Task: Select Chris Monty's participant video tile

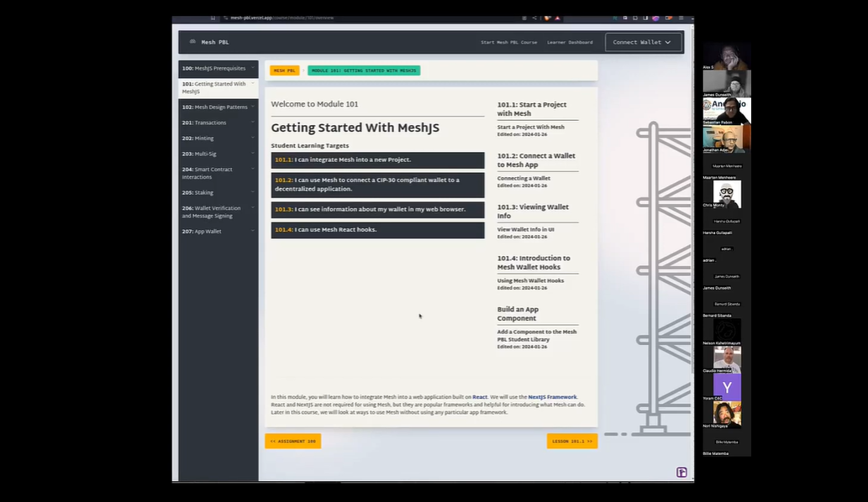Action: (727, 193)
